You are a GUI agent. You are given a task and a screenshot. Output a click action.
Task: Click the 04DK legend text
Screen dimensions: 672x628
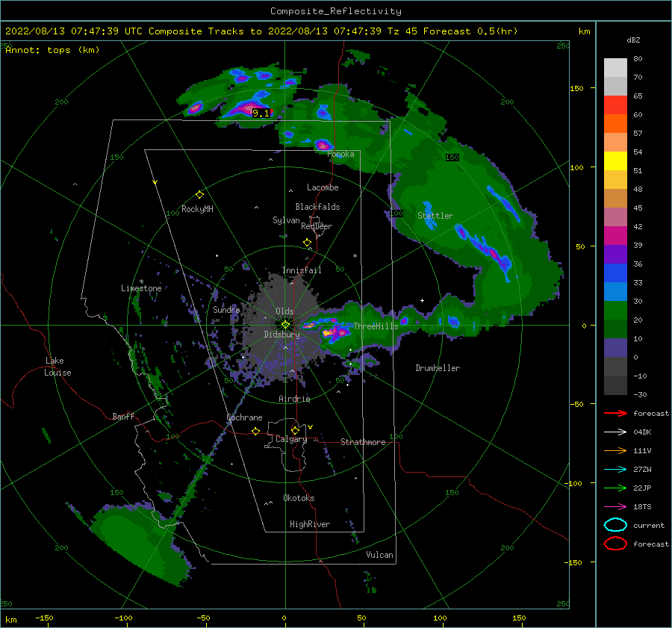642,432
